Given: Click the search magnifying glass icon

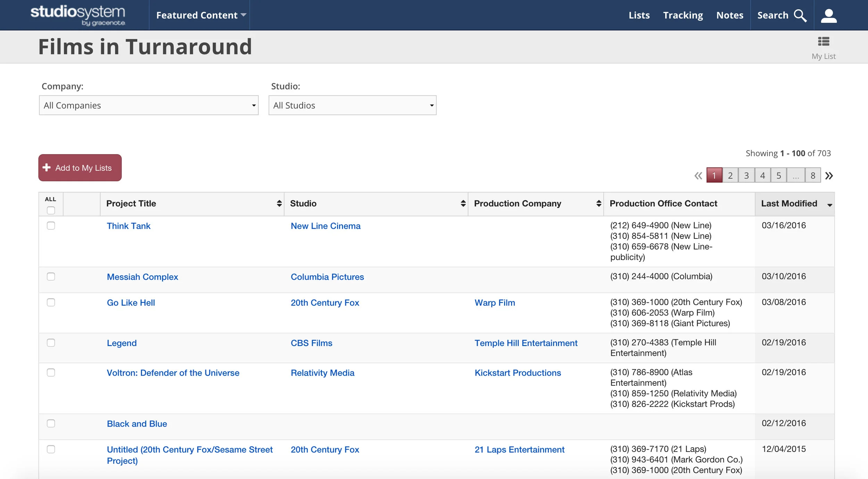Looking at the screenshot, I should coord(800,16).
